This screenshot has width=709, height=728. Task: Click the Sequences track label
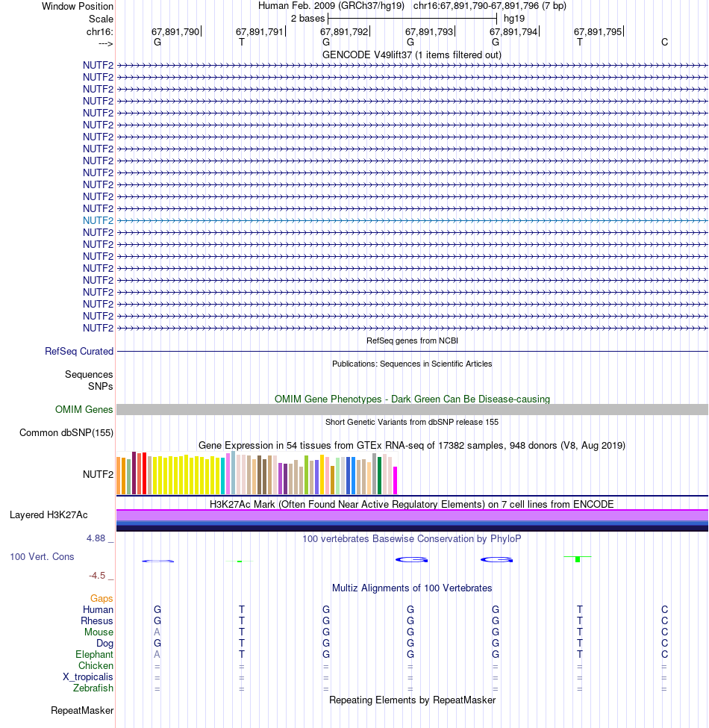coord(89,375)
